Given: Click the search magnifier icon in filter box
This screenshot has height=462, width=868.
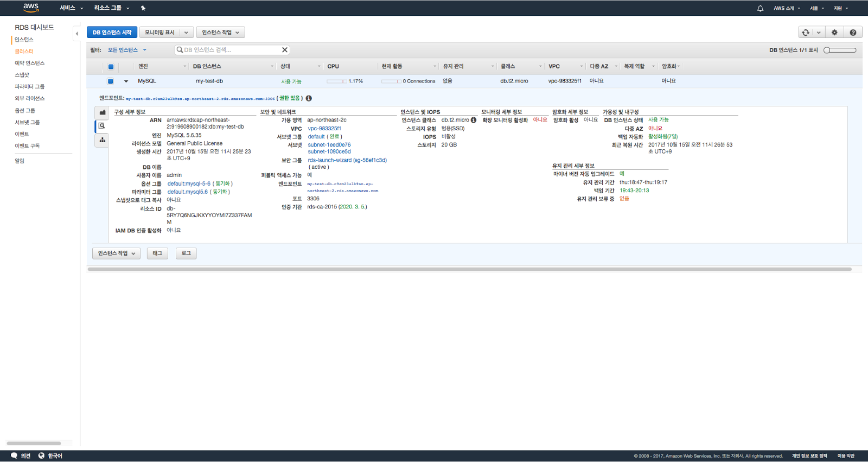Looking at the screenshot, I should tap(180, 50).
